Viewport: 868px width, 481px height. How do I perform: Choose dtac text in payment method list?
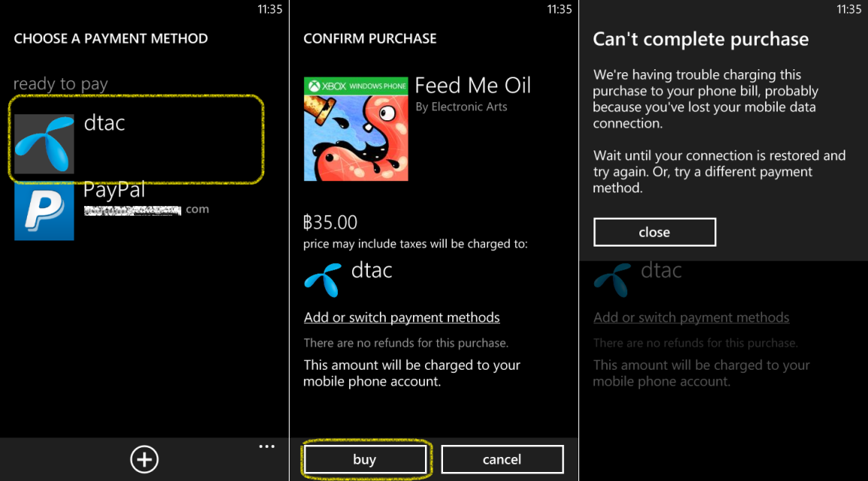(105, 123)
